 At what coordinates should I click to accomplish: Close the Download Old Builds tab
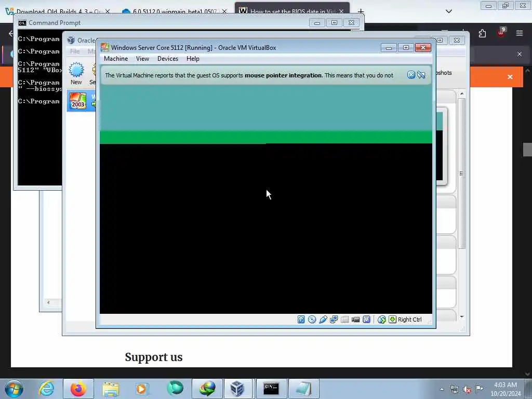pos(108,11)
